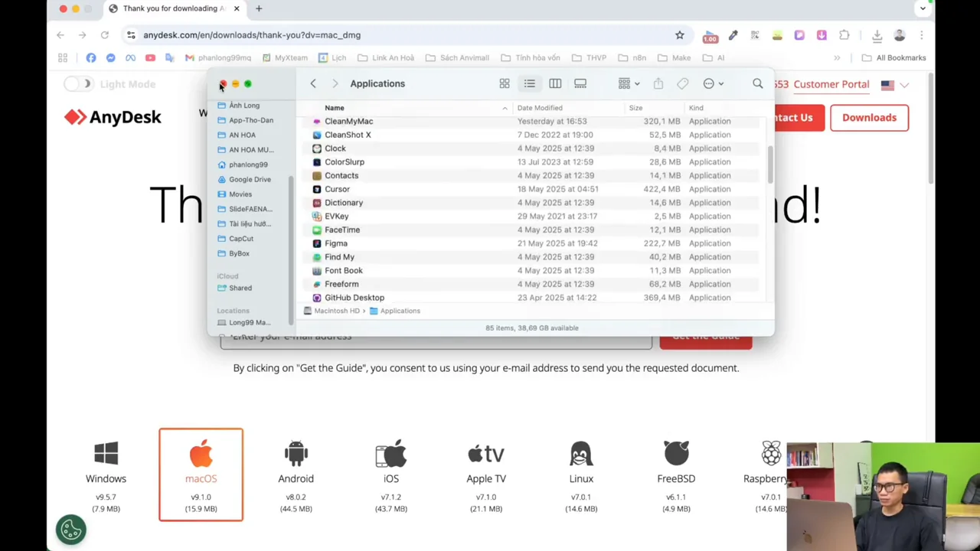Click the FaceTime app icon

point(317,230)
